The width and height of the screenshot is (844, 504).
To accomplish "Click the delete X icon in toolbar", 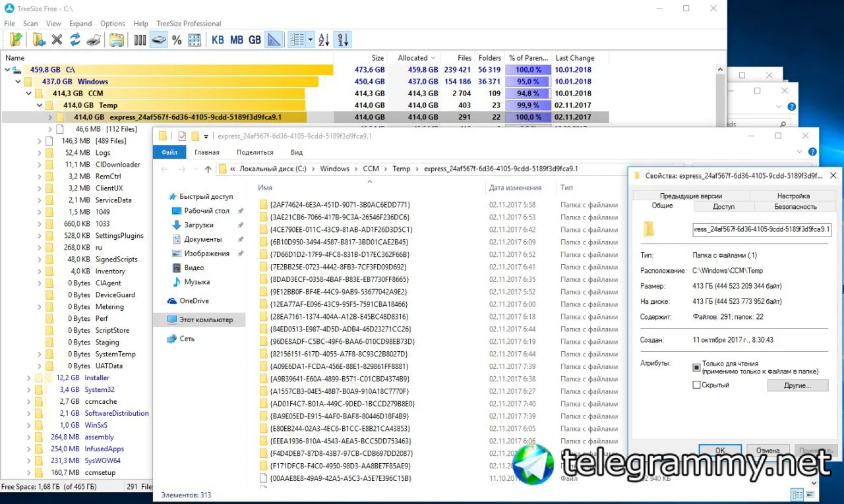I will coord(57,40).
